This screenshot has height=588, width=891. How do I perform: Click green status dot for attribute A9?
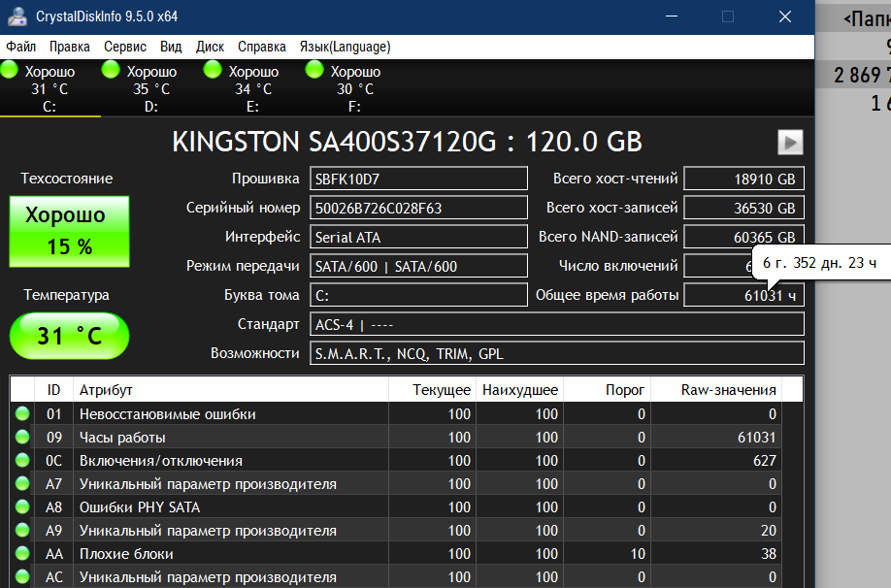pyautogui.click(x=22, y=530)
